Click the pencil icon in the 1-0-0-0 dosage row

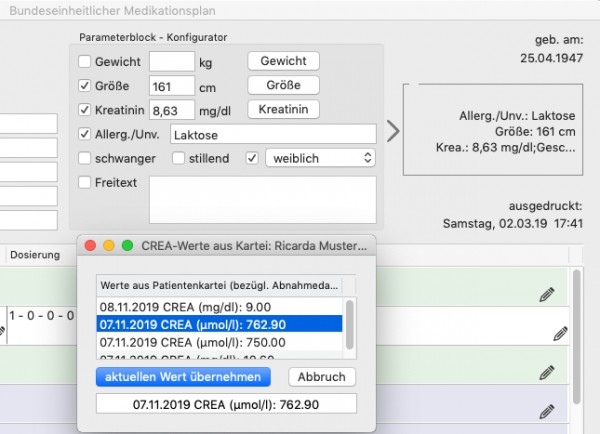561,334
